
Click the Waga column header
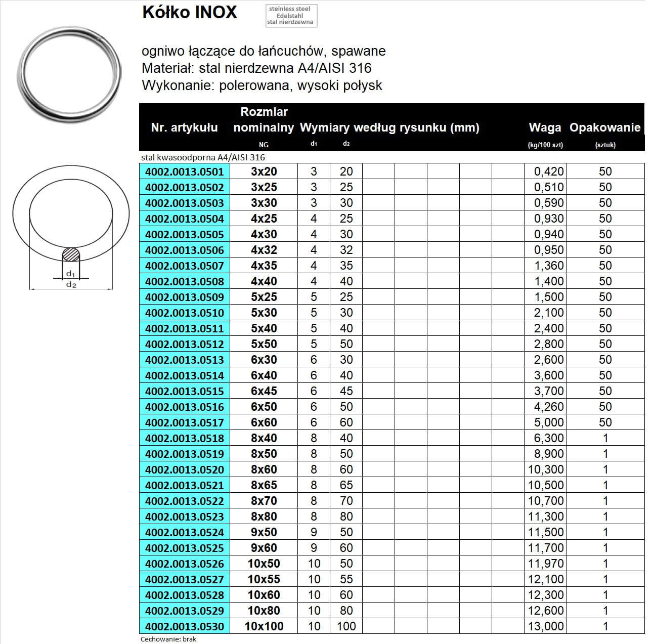[545, 128]
